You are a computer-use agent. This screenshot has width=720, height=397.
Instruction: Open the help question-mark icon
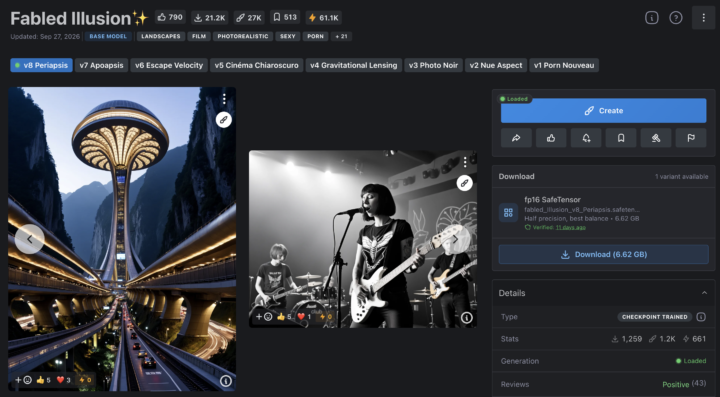click(675, 17)
